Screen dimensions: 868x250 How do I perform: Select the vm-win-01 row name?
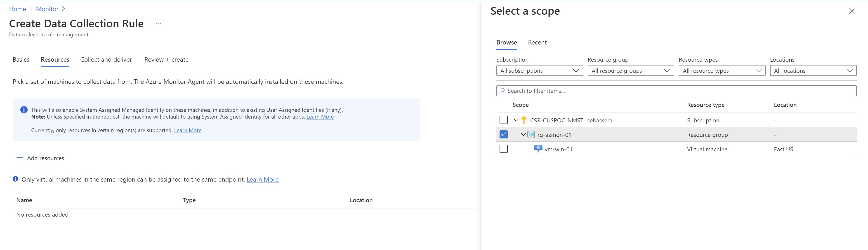(558, 149)
